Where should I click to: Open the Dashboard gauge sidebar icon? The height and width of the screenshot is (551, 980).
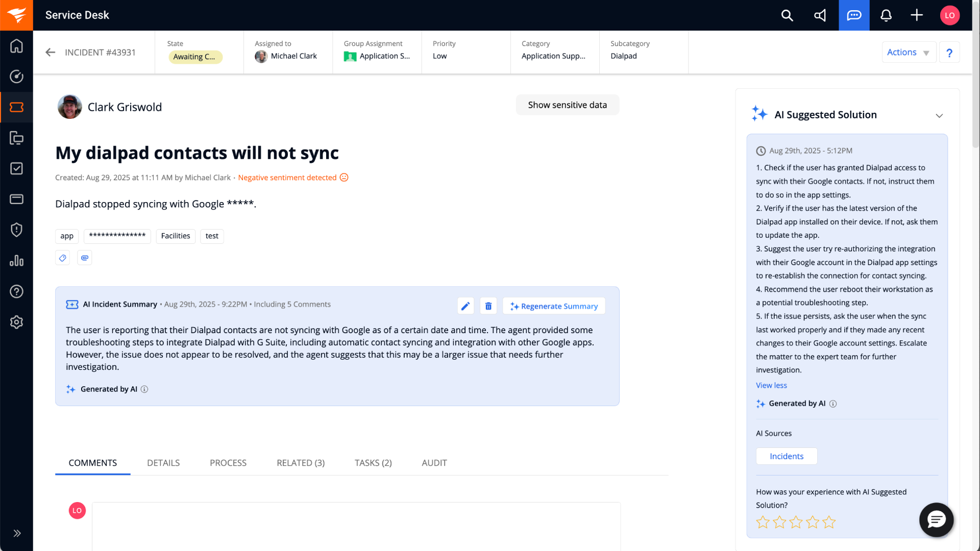pos(16,77)
